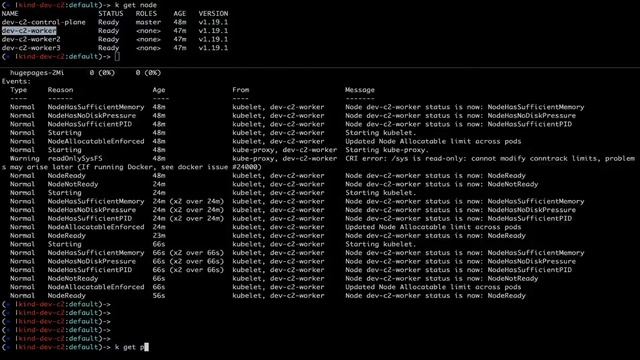Viewport: 640px width, 360px height.
Task: Click the 'docker issue #24000' reference
Action: [219, 167]
